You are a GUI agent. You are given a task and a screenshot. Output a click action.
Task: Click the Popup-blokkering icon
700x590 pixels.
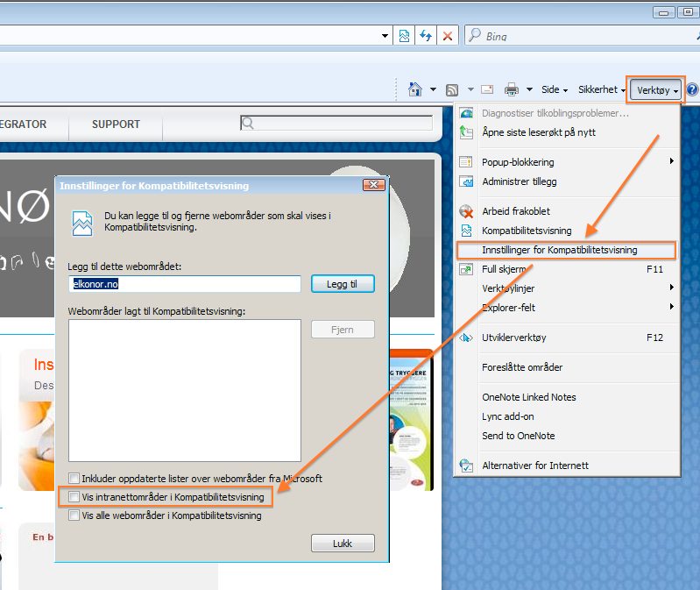click(466, 161)
